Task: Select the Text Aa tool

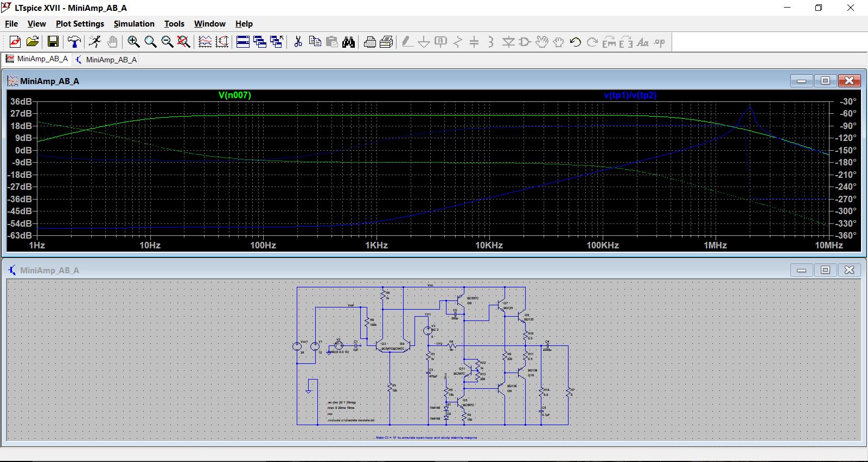Action: point(643,42)
